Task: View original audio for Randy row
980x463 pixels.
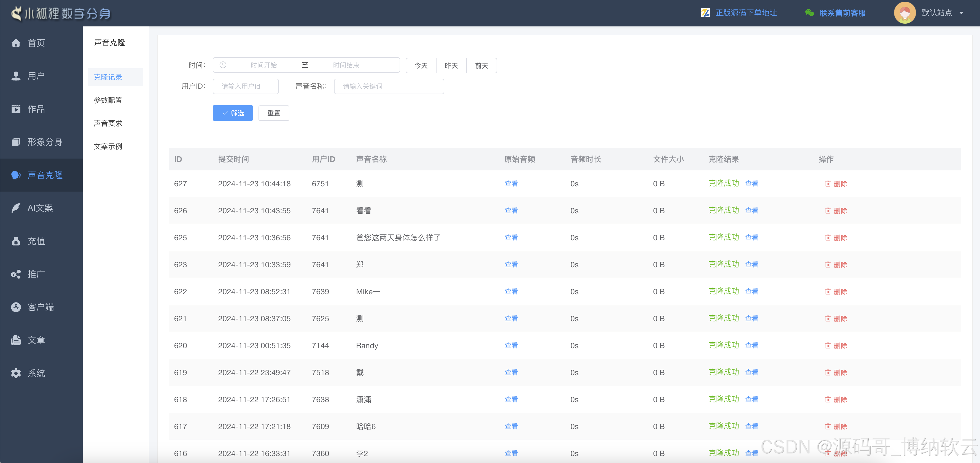Action: (x=511, y=345)
